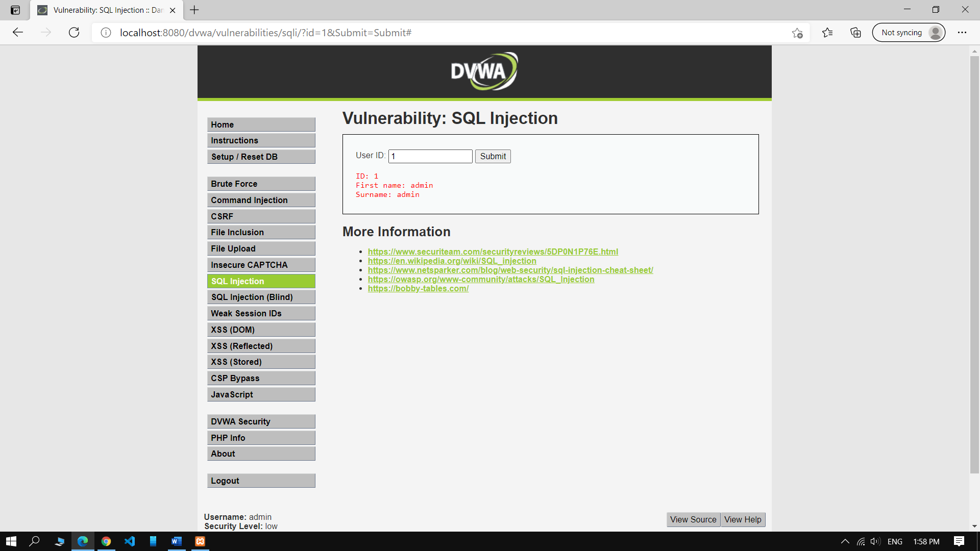980x551 pixels.
Task: Focus the User ID input field
Action: (430, 156)
